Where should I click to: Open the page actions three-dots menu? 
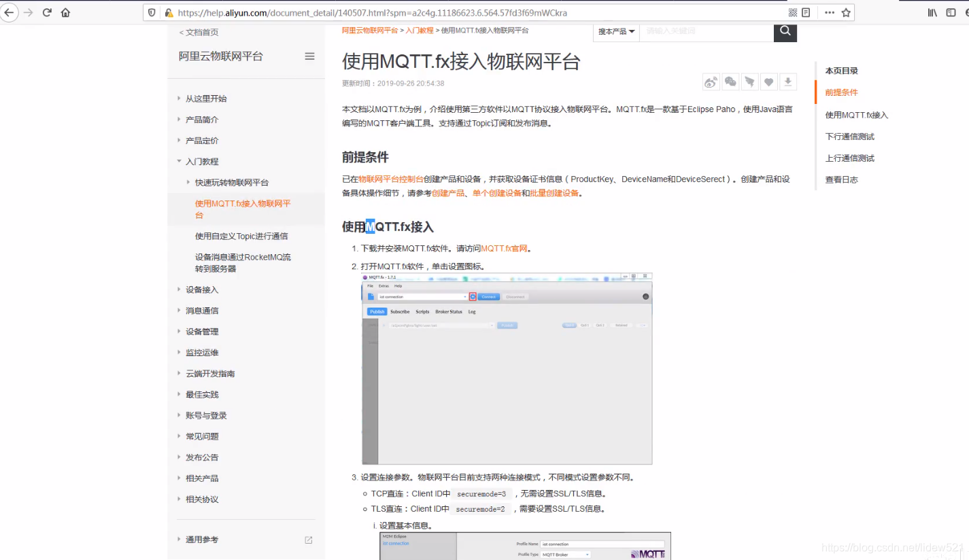pos(830,12)
